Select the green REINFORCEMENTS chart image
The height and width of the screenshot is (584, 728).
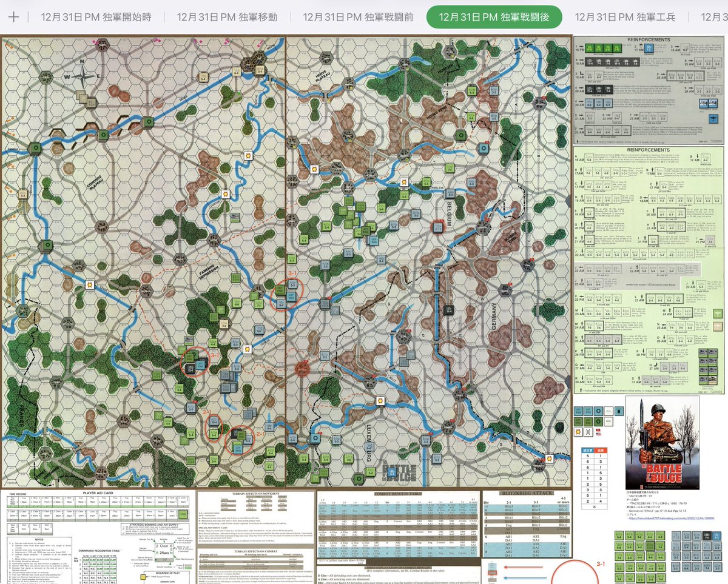point(649,270)
